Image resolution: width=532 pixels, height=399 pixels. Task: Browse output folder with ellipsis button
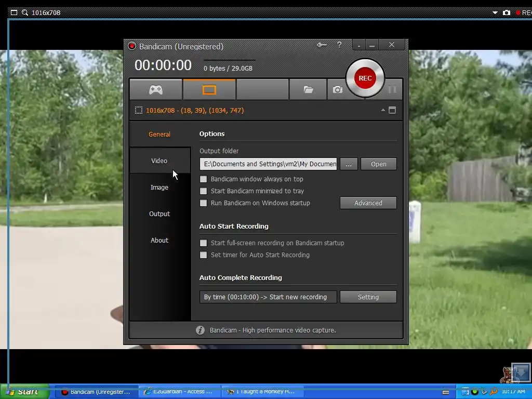click(x=349, y=164)
